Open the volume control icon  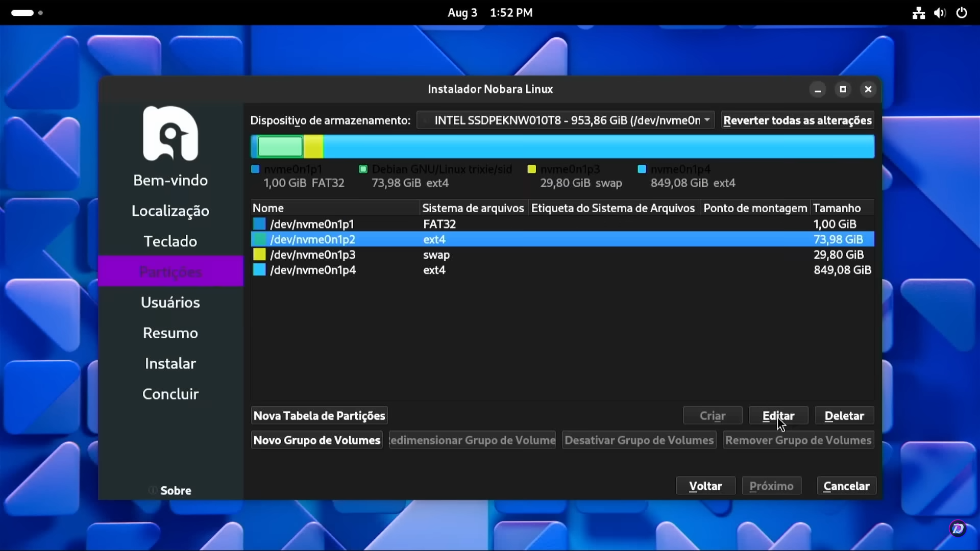point(940,13)
